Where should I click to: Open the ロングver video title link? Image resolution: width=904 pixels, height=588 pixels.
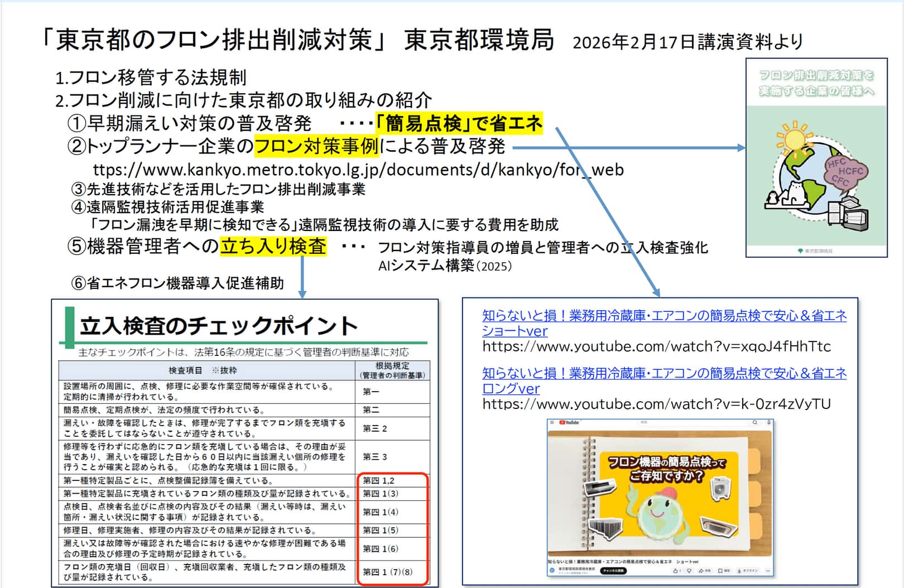(x=664, y=380)
